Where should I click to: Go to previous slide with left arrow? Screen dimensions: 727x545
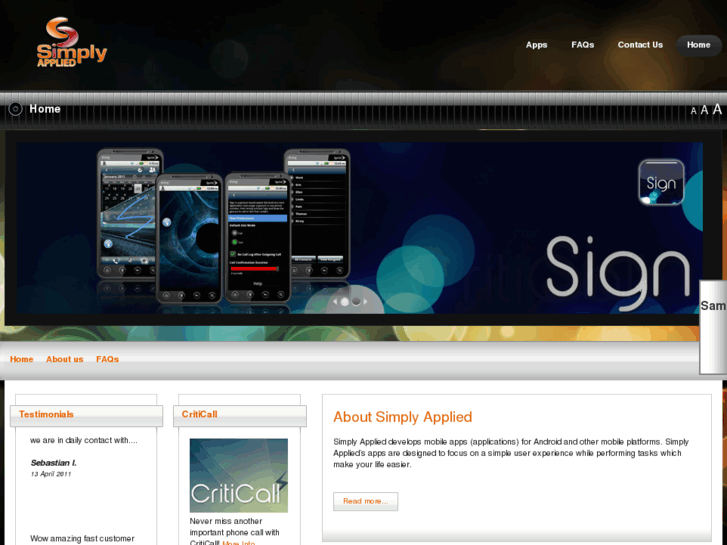pos(335,301)
